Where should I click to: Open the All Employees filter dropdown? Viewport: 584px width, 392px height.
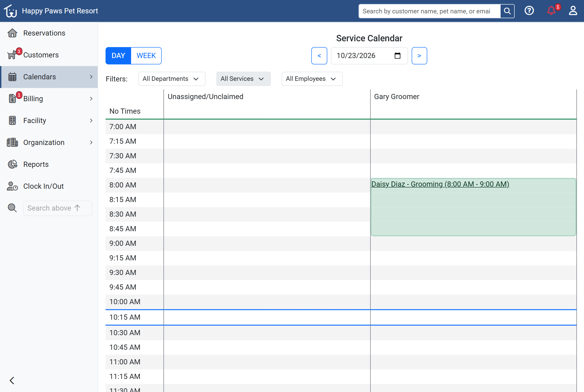[x=312, y=79]
